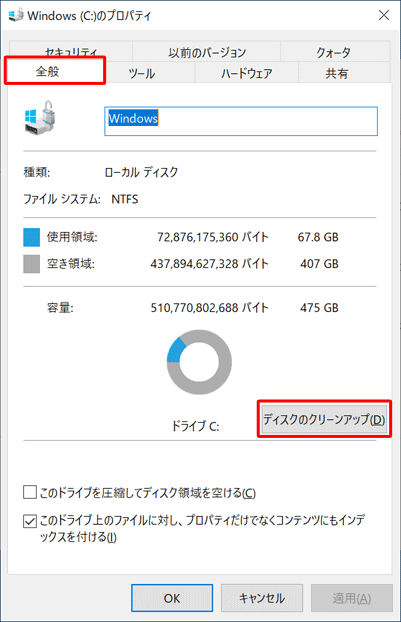Viewport: 401px width, 622px height.
Task: Click the ローカル ディスク type text
Action: pos(141,172)
